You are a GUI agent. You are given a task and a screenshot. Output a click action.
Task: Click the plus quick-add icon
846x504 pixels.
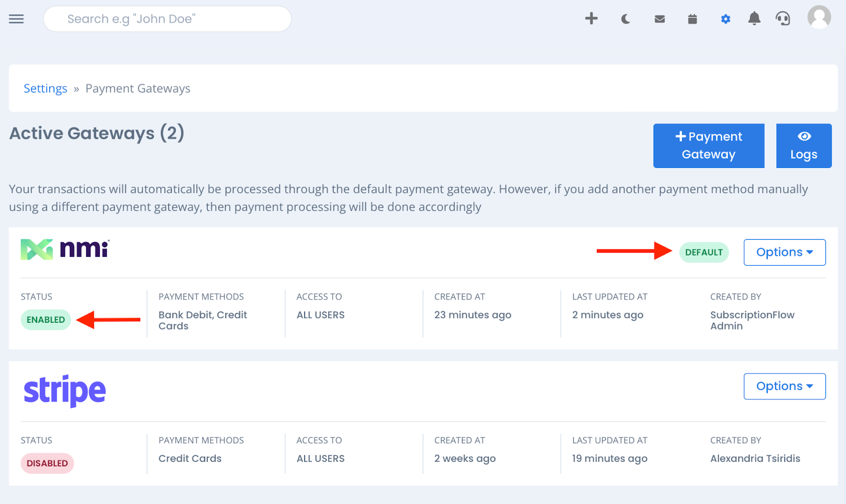pyautogui.click(x=591, y=18)
